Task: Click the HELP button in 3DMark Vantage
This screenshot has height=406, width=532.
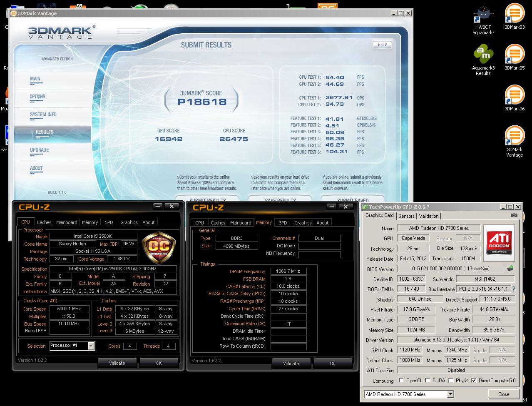Action: 382,45
